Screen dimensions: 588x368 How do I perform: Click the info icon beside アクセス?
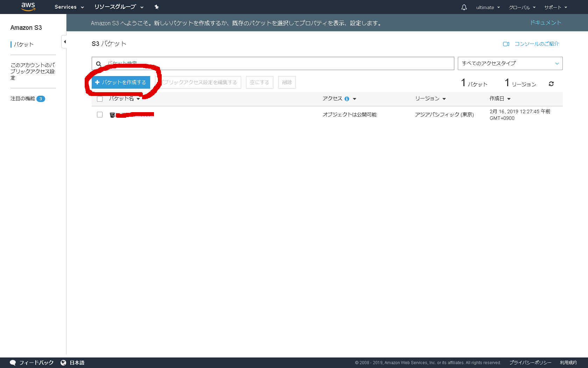(346, 99)
